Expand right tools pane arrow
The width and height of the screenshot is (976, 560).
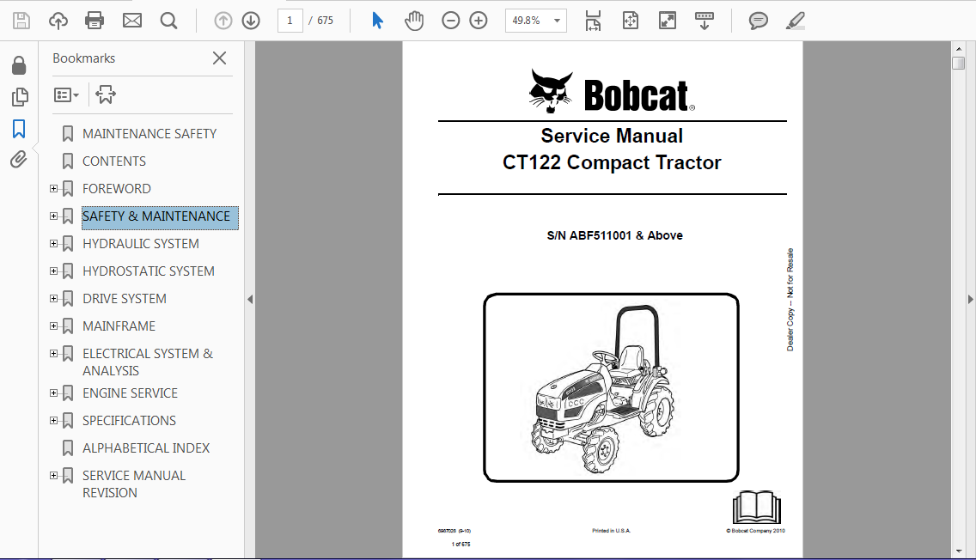coord(970,299)
